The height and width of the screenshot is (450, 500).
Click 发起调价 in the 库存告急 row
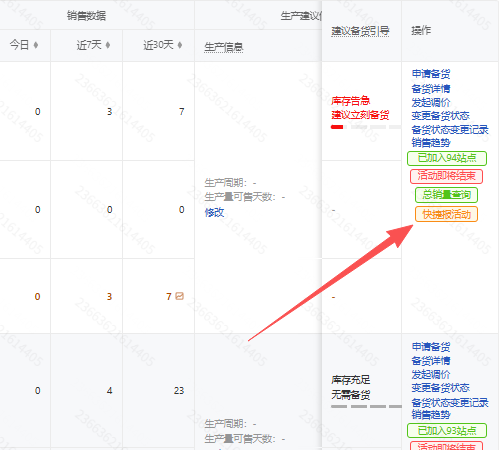pyautogui.click(x=431, y=102)
